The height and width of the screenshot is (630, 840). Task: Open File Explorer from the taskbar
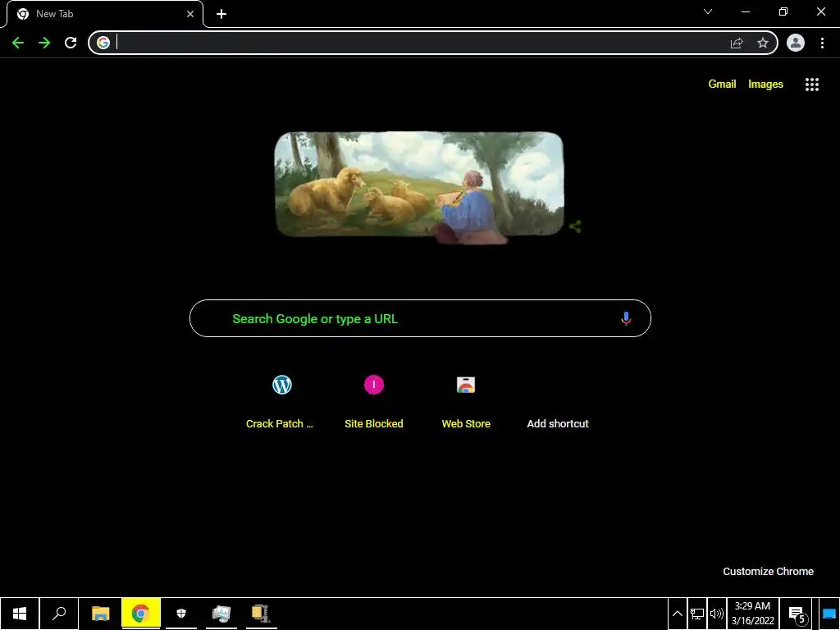101,614
